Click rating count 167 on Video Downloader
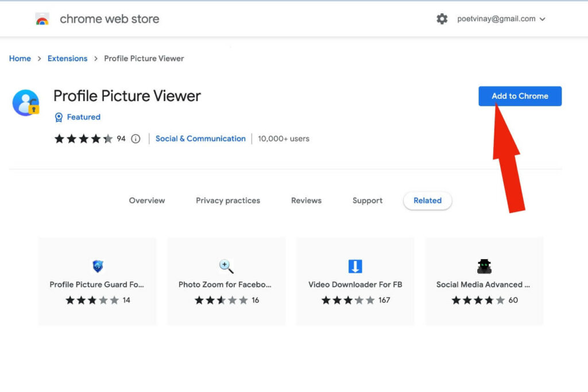Viewport: 588px width, 392px height. [x=384, y=300]
